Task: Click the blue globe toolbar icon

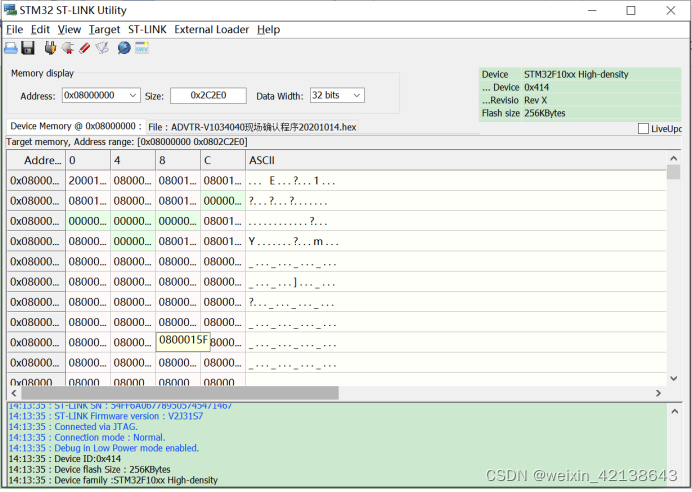Action: tap(124, 48)
